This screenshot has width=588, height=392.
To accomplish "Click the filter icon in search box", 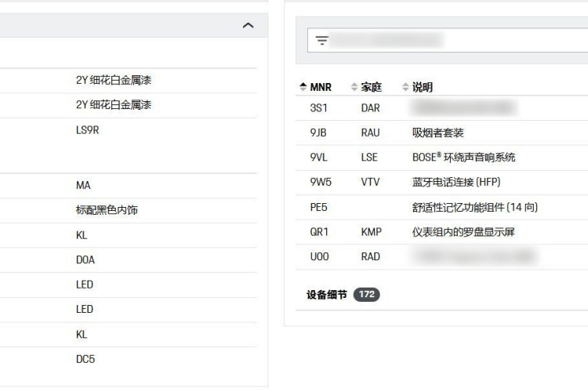I will [x=321, y=40].
